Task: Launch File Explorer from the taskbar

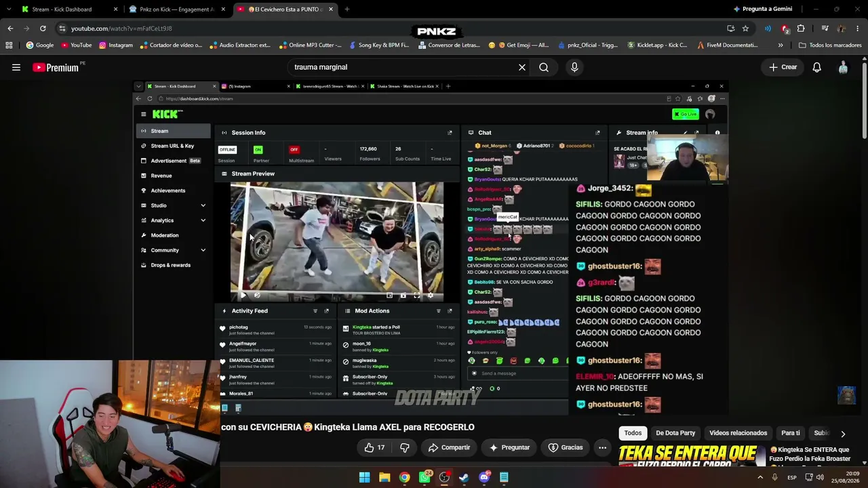Action: (x=384, y=477)
